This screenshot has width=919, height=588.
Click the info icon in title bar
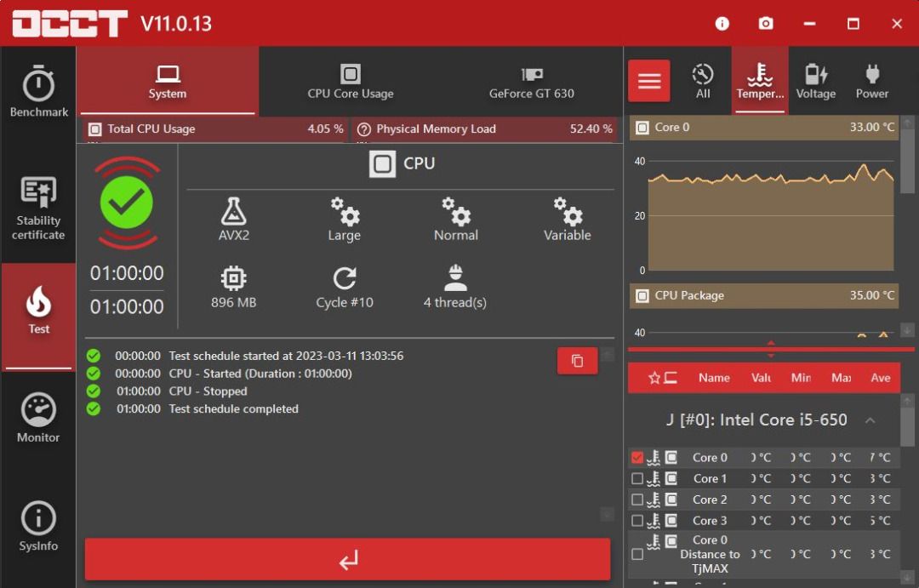[x=722, y=24]
